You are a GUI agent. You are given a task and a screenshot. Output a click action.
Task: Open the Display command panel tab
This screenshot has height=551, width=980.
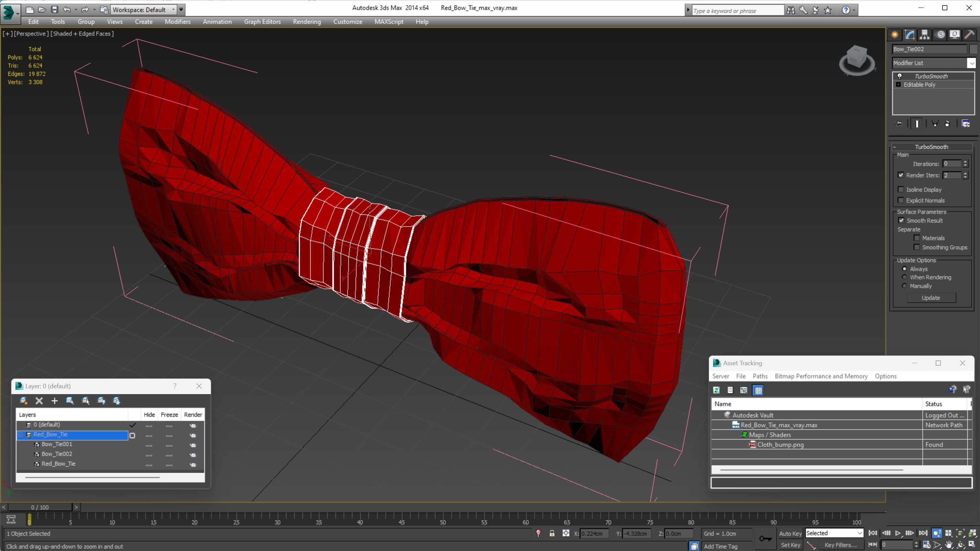pos(955,35)
